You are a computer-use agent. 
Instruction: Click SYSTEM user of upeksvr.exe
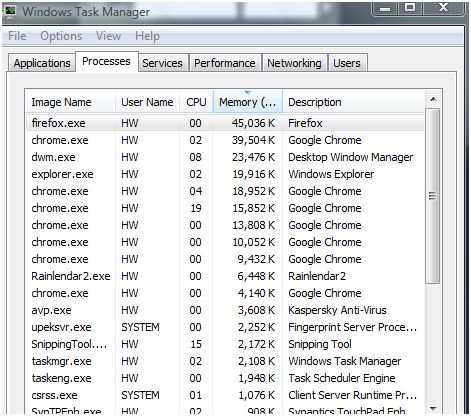[140, 327]
